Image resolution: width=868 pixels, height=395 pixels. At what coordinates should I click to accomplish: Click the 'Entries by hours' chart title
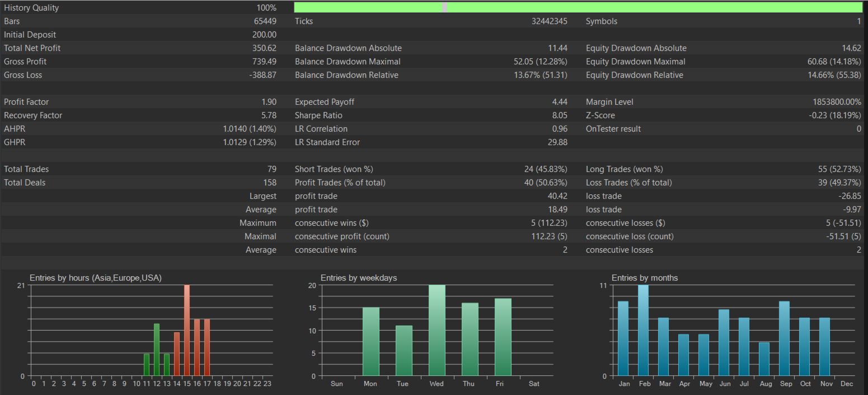click(96, 278)
